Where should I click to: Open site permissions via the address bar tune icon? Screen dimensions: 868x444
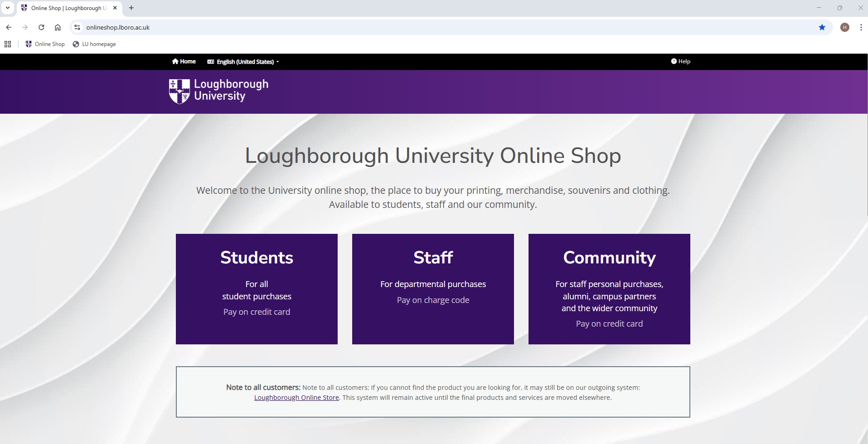point(77,27)
